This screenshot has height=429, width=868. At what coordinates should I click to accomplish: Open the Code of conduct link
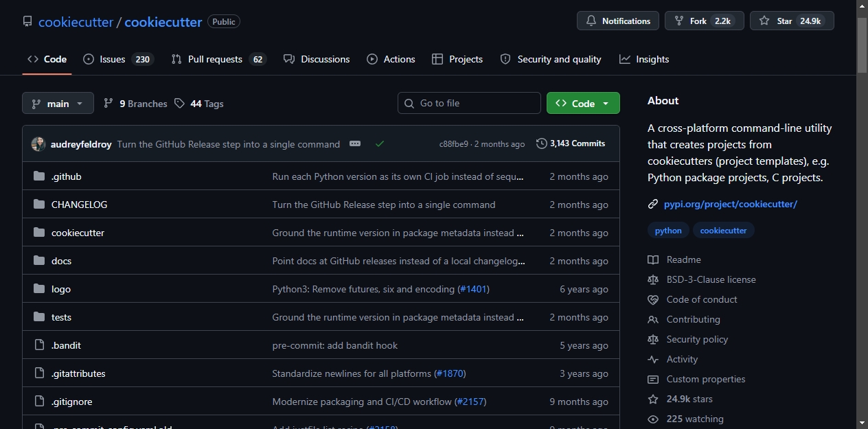(x=693, y=299)
